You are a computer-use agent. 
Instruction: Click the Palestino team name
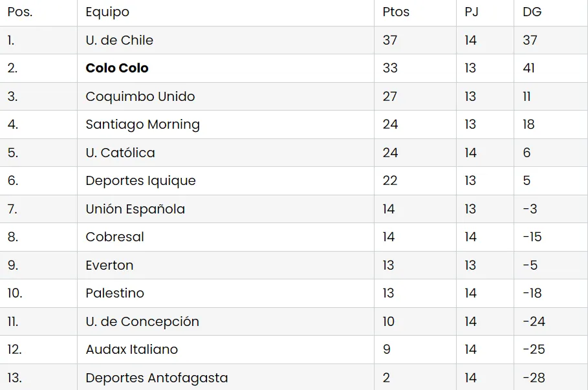[114, 293]
